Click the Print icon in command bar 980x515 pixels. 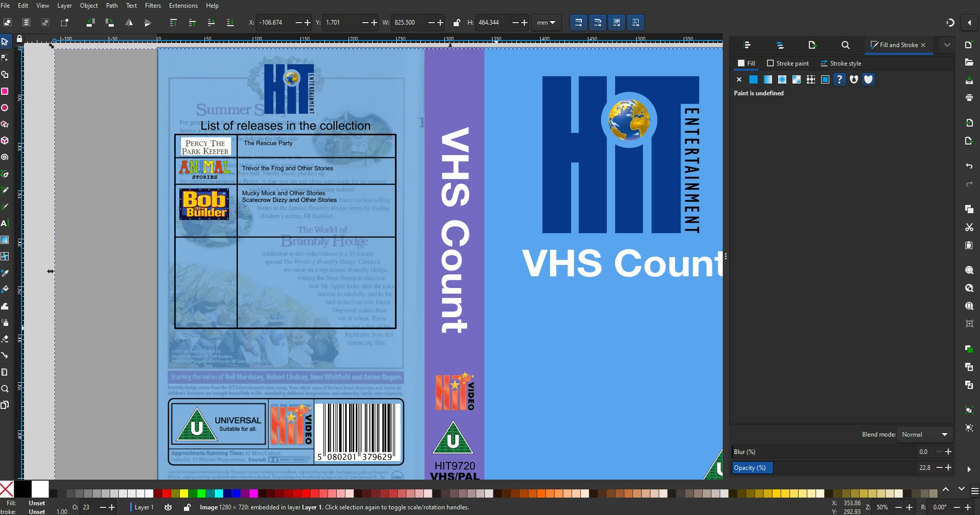969,97
